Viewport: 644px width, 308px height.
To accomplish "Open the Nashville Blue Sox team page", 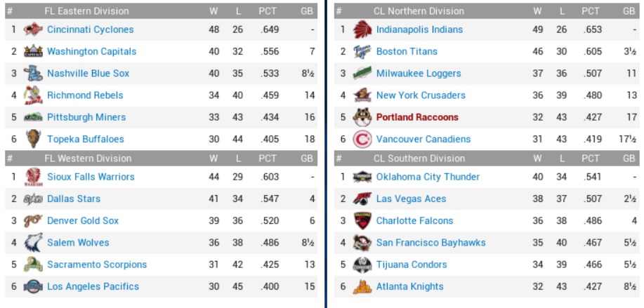I will point(88,74).
